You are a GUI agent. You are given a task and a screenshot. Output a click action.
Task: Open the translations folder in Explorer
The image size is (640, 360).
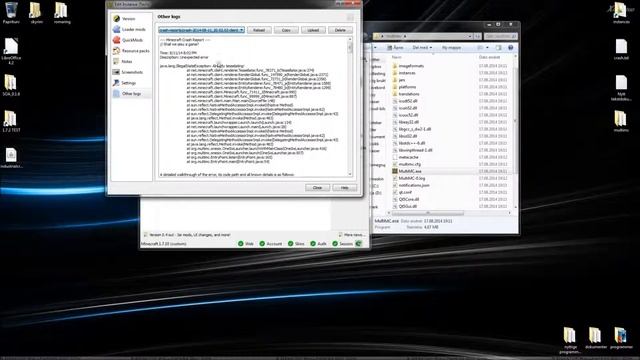(409, 94)
